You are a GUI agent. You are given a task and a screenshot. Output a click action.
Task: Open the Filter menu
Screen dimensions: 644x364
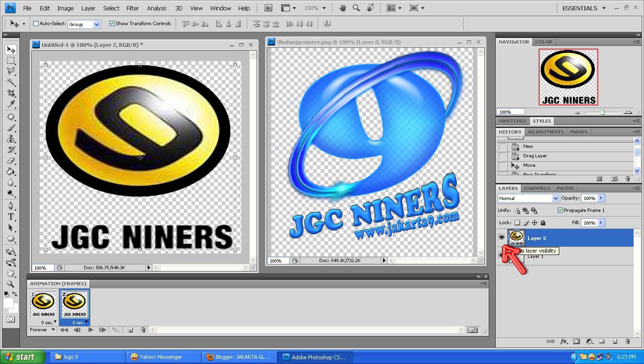click(133, 8)
